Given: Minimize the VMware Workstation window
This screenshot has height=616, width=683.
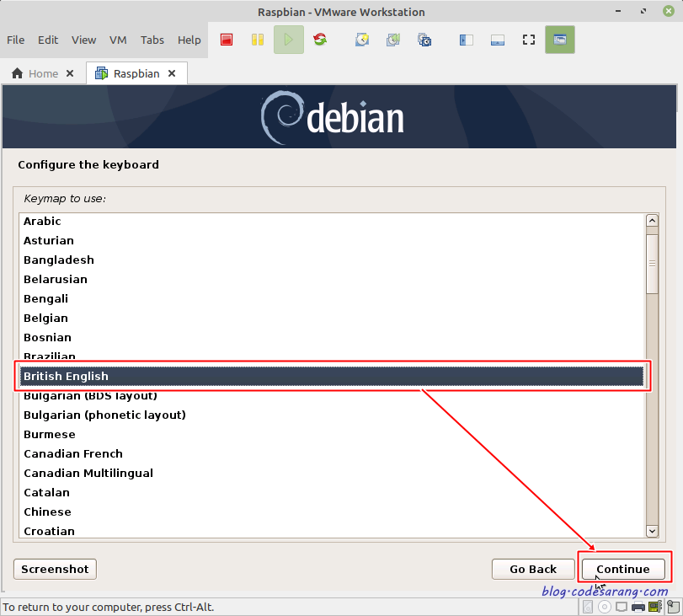Looking at the screenshot, I should (618, 11).
